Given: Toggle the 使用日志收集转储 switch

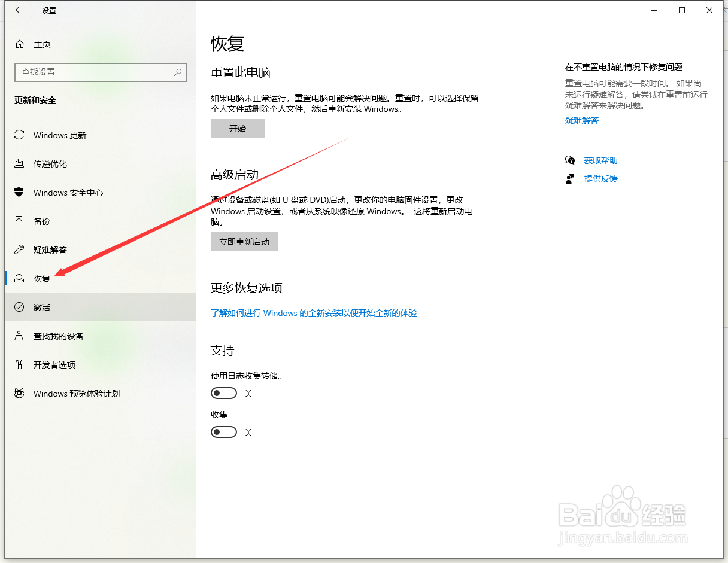Looking at the screenshot, I should pos(224,394).
